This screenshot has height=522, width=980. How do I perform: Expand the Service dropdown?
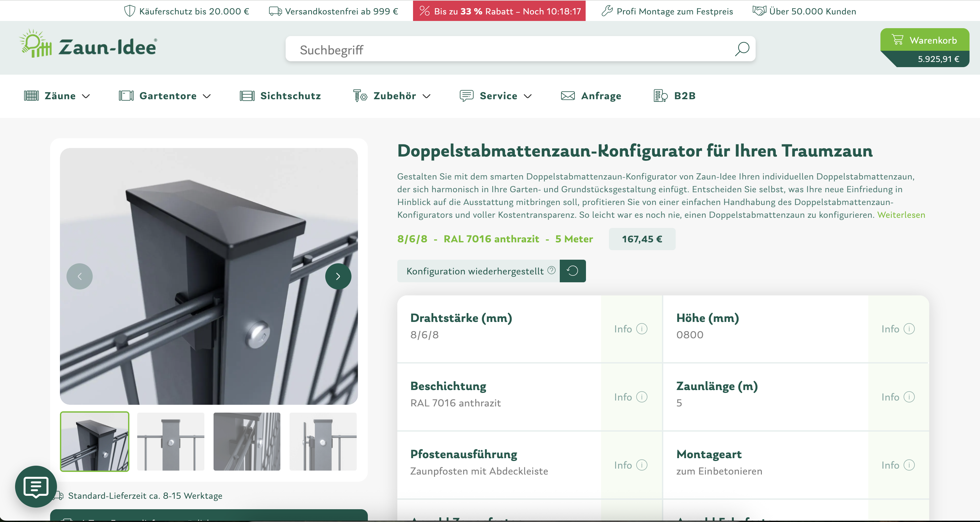(x=528, y=96)
